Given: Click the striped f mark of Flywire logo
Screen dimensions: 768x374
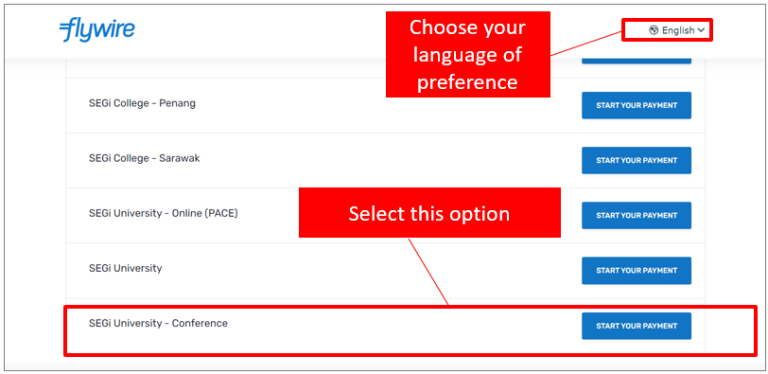Looking at the screenshot, I should [69, 30].
